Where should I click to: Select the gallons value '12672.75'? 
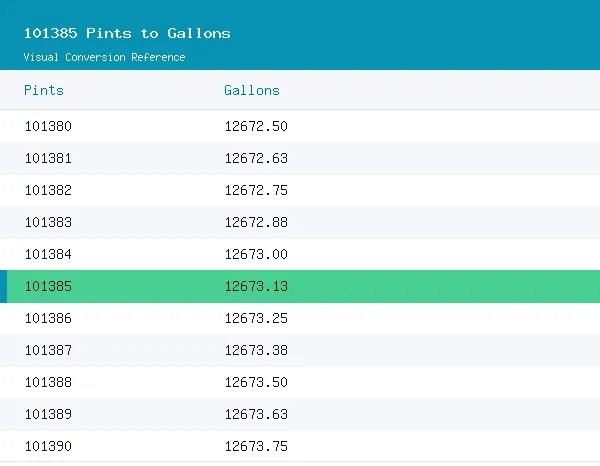click(x=256, y=190)
